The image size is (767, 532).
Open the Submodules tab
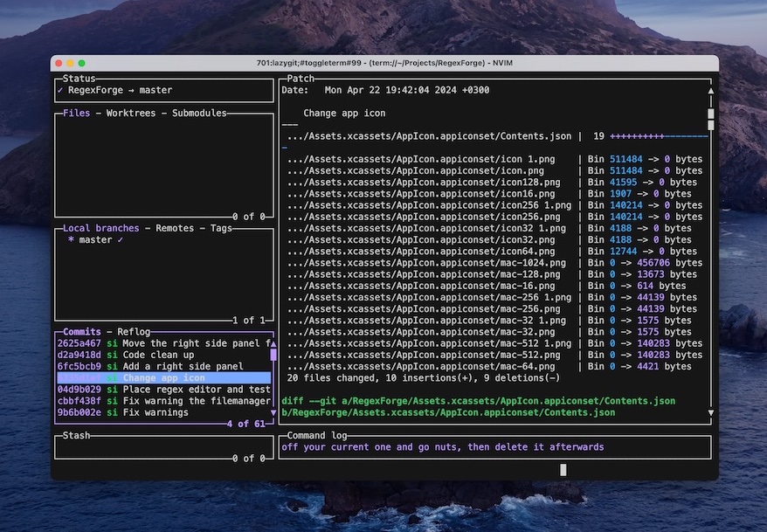pyautogui.click(x=199, y=113)
